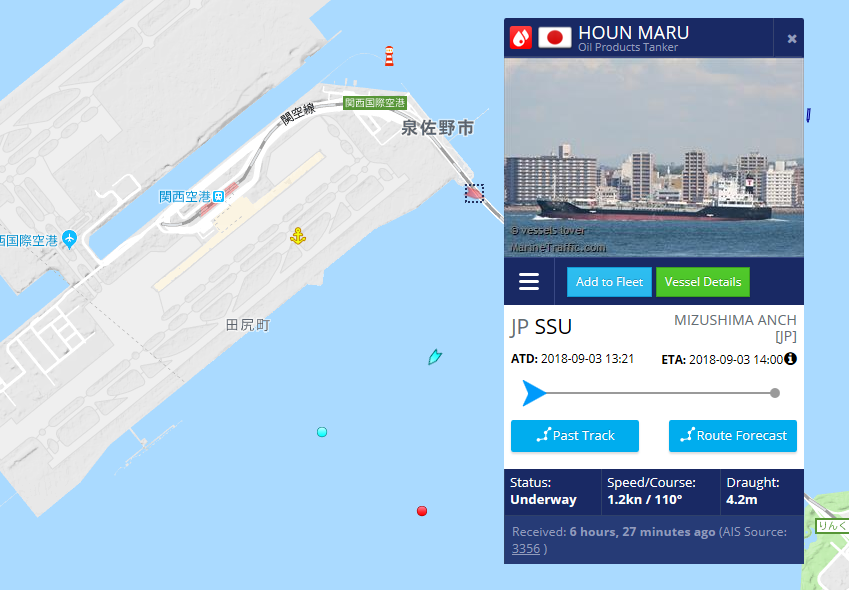The image size is (849, 590).
Task: Click the cyan ship marker in the water
Action: (435, 357)
